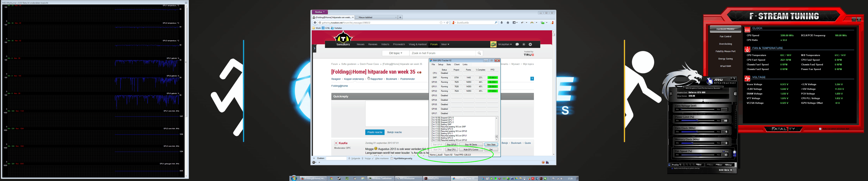Click the Postreminder link
The height and width of the screenshot is (181, 868).
pyautogui.click(x=407, y=79)
